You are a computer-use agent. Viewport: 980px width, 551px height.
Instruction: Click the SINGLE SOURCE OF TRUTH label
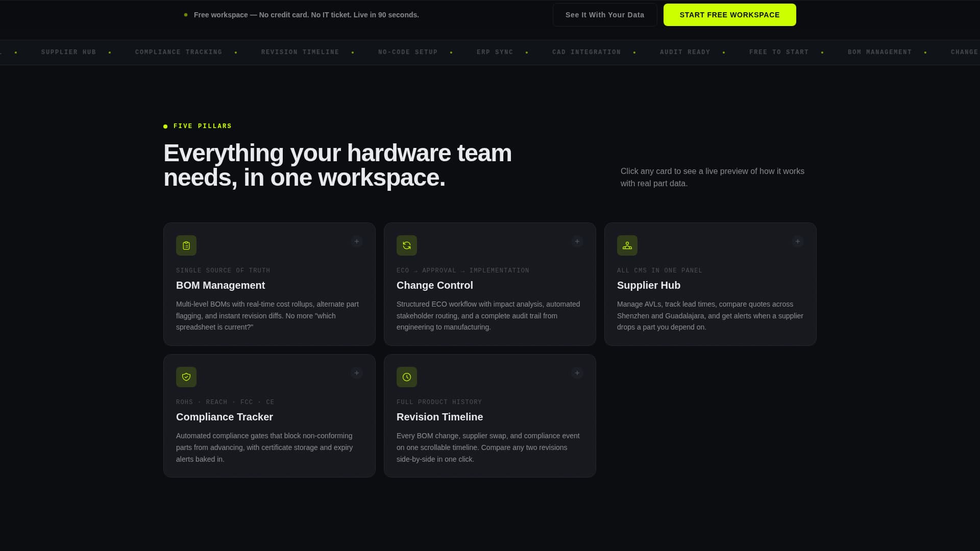(x=223, y=270)
